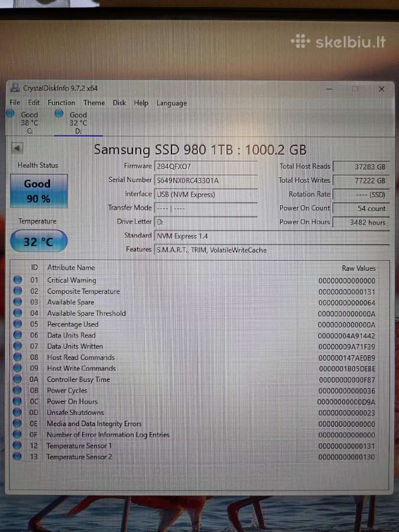Click the CrystalDiskInfo app icon in title bar
Screen dimensions: 399x532
coord(15,88)
